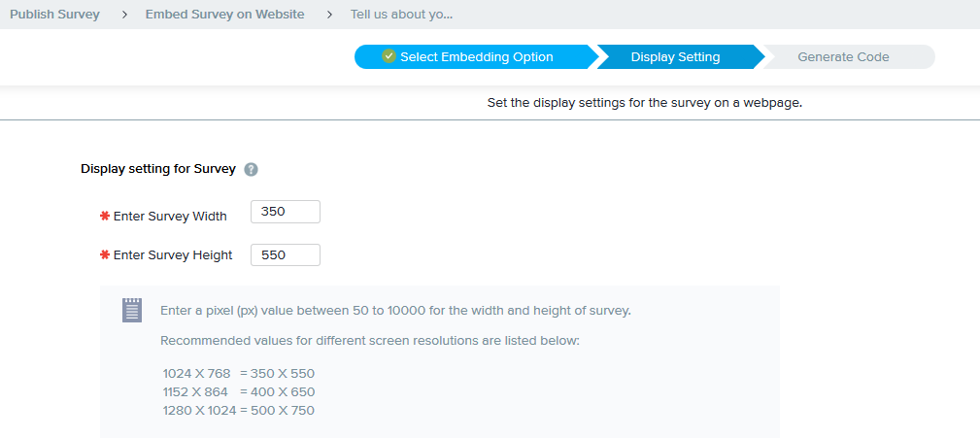Click the help question mark icon
980x438 pixels.
pyautogui.click(x=251, y=169)
